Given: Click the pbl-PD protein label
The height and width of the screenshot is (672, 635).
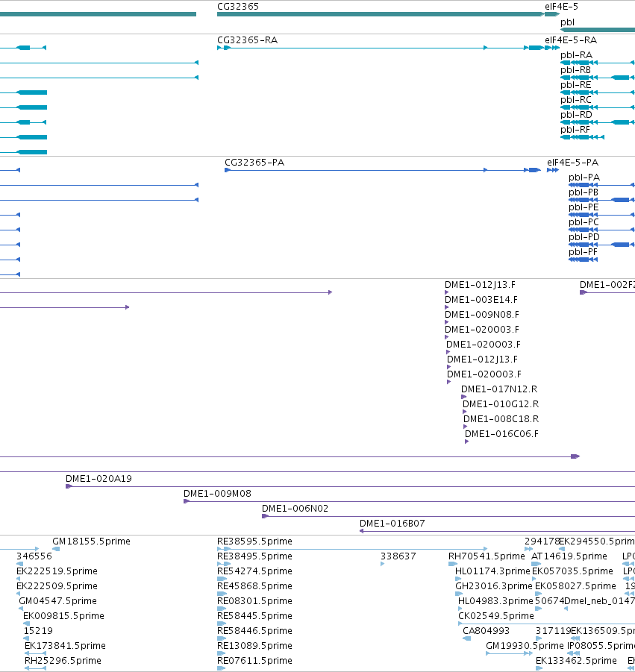Looking at the screenshot, I should 584,237.
